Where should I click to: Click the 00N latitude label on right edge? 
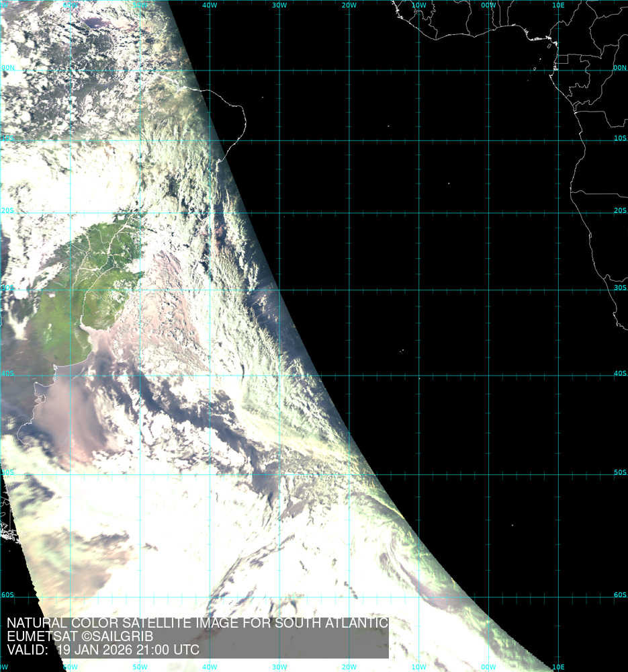[x=619, y=68]
